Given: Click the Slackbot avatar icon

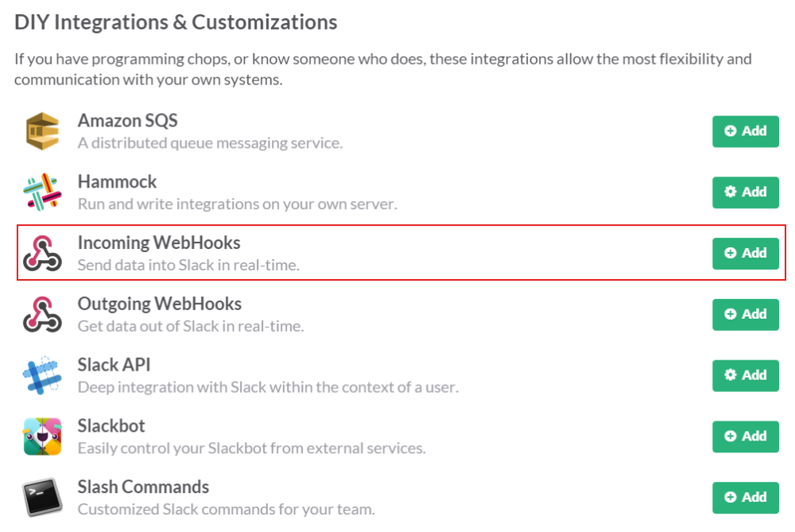Looking at the screenshot, I should click(42, 436).
